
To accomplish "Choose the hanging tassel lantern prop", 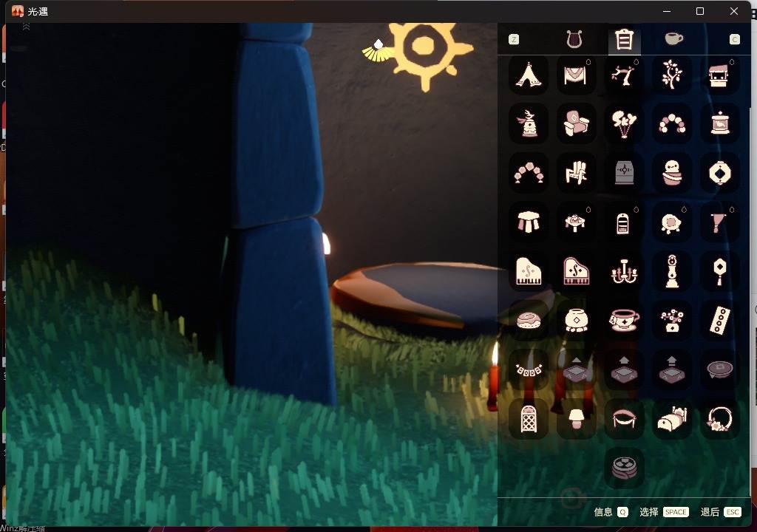I will pos(719,271).
